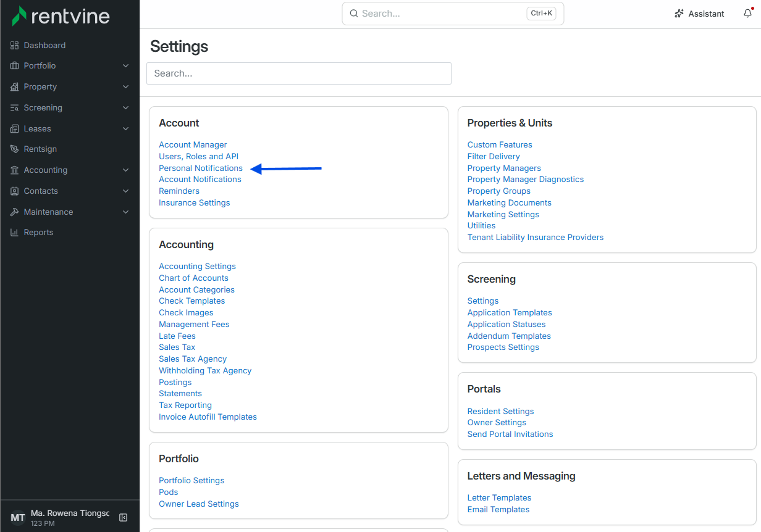Expand the Leases menu chevron

[126, 128]
